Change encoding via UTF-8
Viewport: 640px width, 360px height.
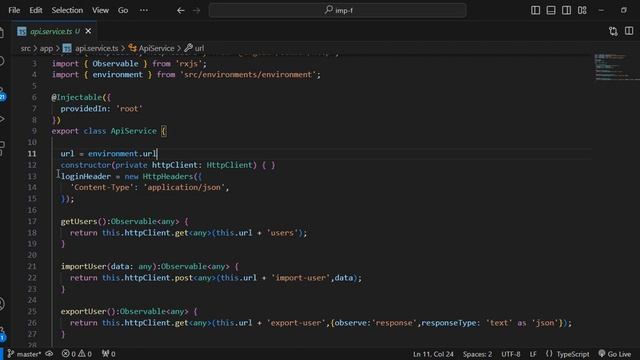(x=511, y=354)
